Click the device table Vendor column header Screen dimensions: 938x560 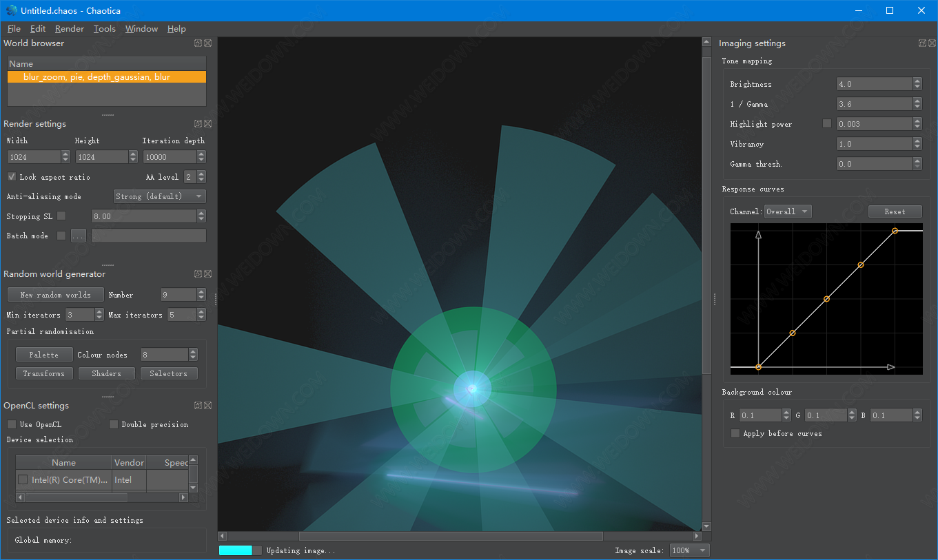129,462
